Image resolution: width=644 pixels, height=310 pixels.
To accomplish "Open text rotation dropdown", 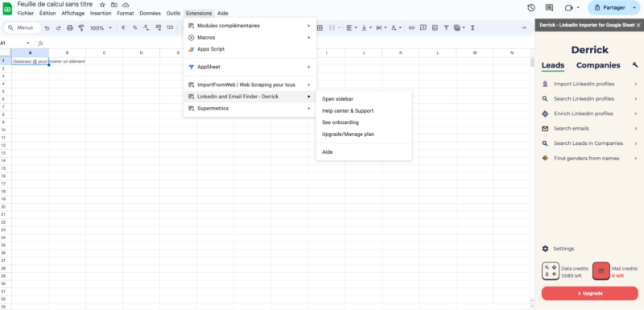I will [x=396, y=28].
